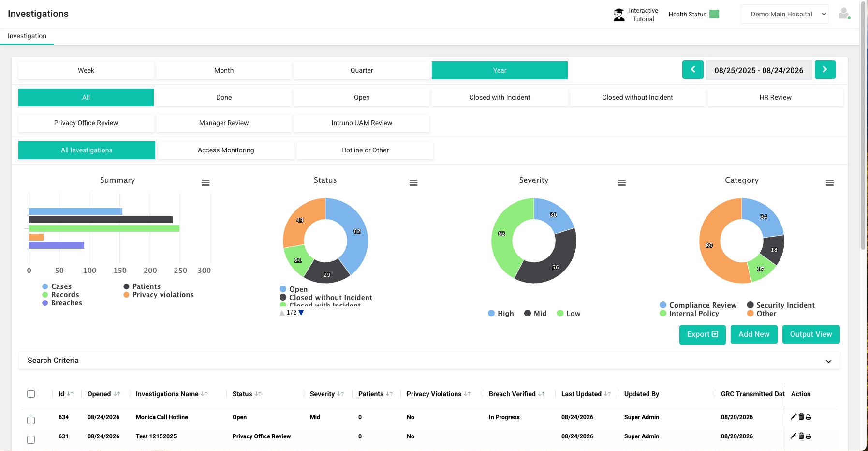Click the user profile avatar icon
Viewport: 868px width, 451px height.
point(844,14)
